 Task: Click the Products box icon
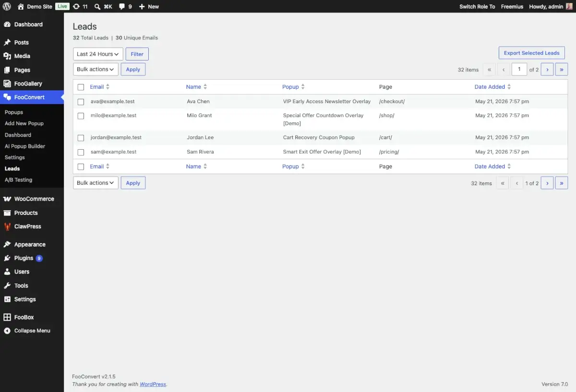click(7, 213)
